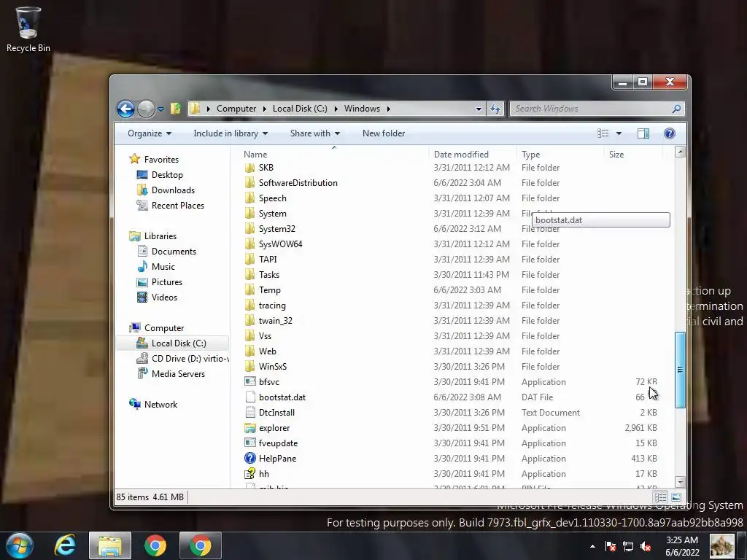Click the Refresh button beside address bar

(495, 109)
